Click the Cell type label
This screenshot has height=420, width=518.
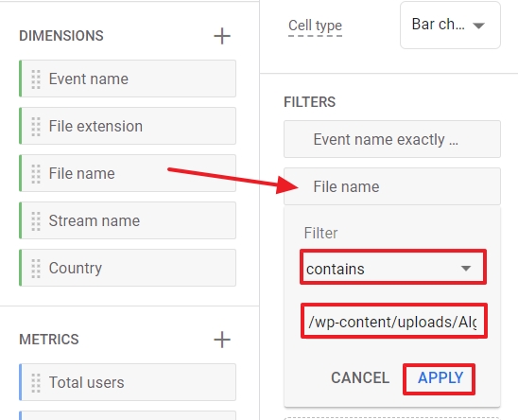click(x=315, y=26)
